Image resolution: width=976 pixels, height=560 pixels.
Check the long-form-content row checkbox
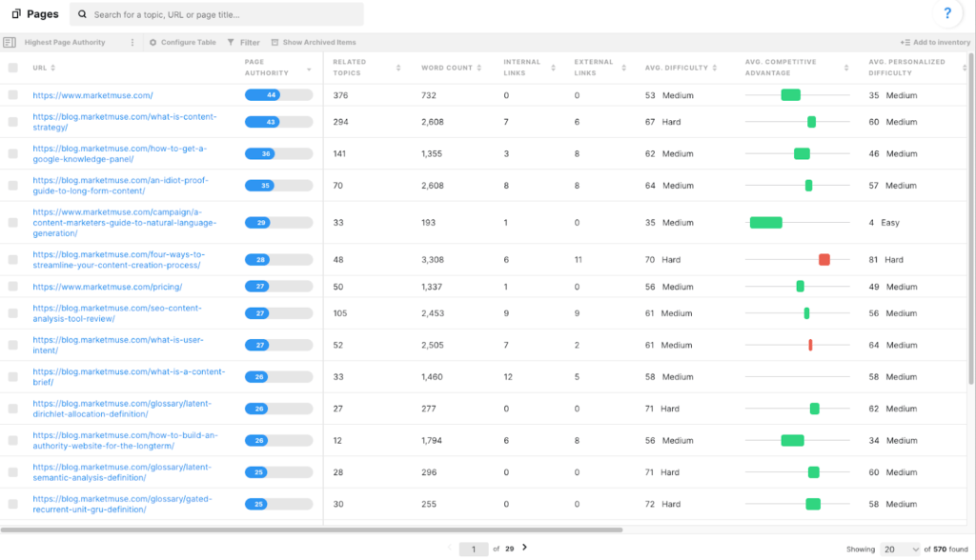(x=13, y=186)
